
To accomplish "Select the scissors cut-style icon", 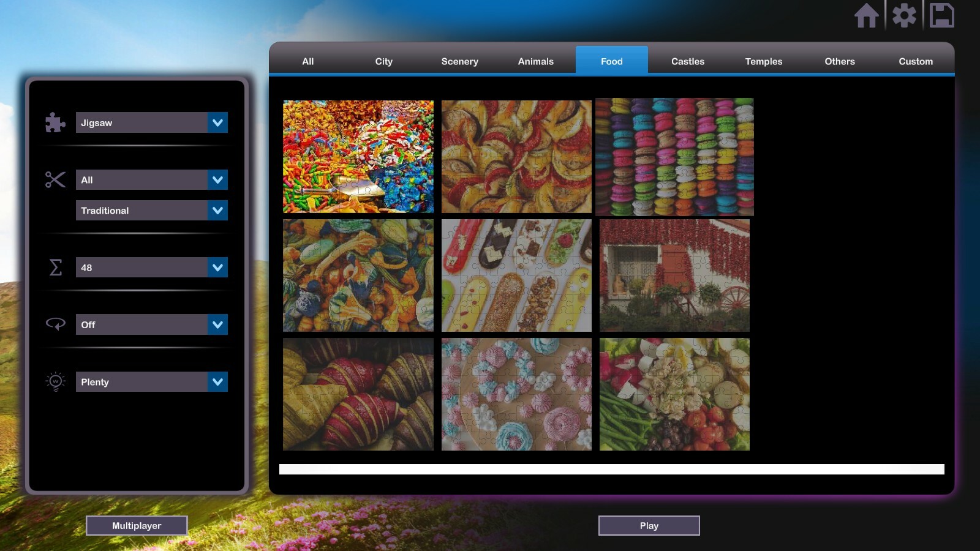I will [x=55, y=179].
